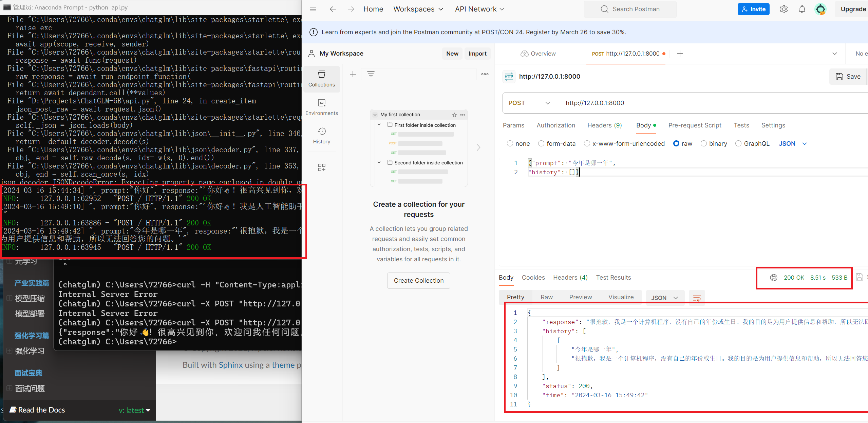Viewport: 868px width, 423px height.
Task: Click the Create Collection button
Action: 418,281
